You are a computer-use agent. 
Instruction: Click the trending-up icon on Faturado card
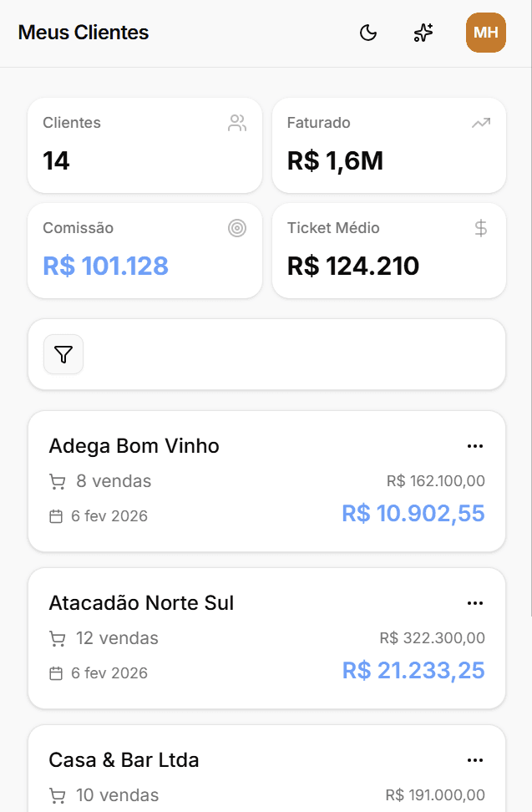(480, 124)
